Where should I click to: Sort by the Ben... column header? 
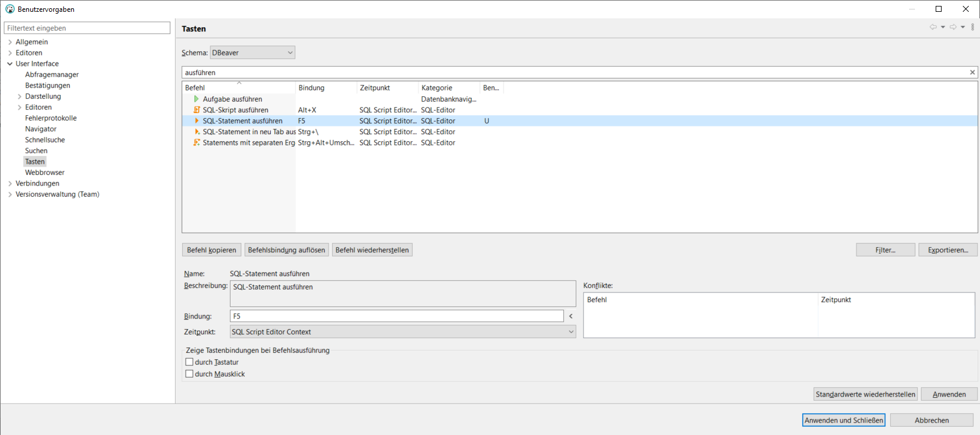coord(491,87)
